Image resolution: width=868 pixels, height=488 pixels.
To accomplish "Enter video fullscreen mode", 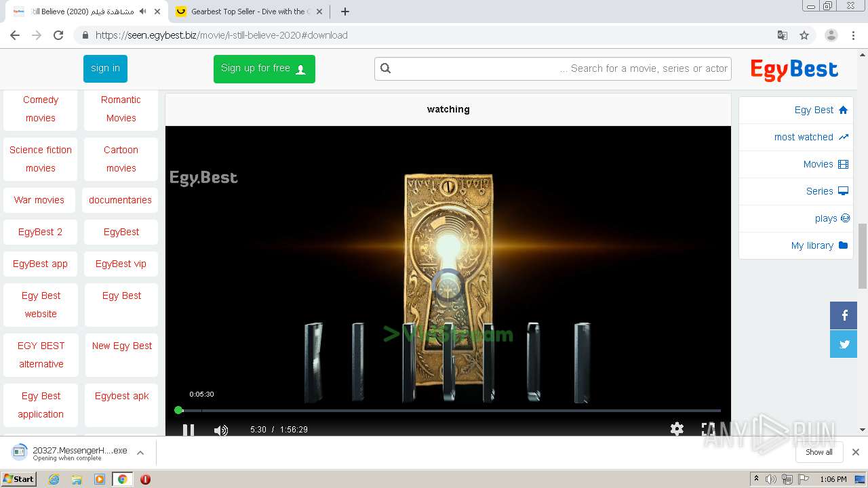I will [709, 429].
